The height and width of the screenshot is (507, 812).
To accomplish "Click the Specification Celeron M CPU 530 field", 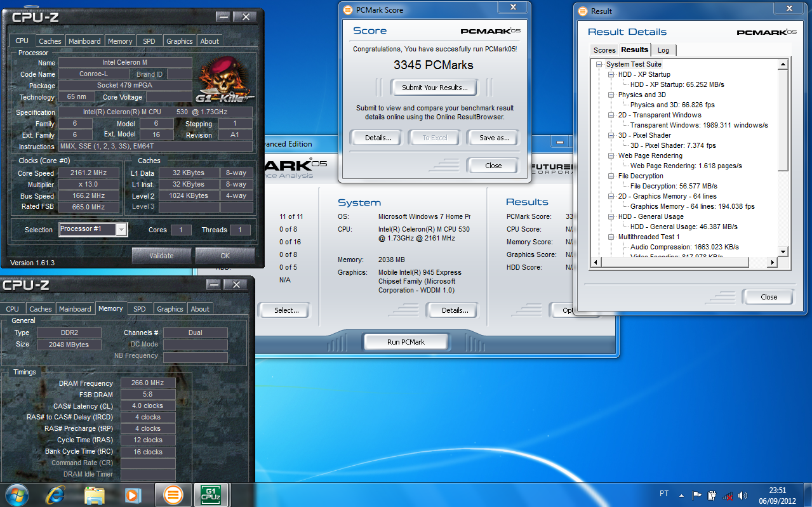I will tap(156, 112).
